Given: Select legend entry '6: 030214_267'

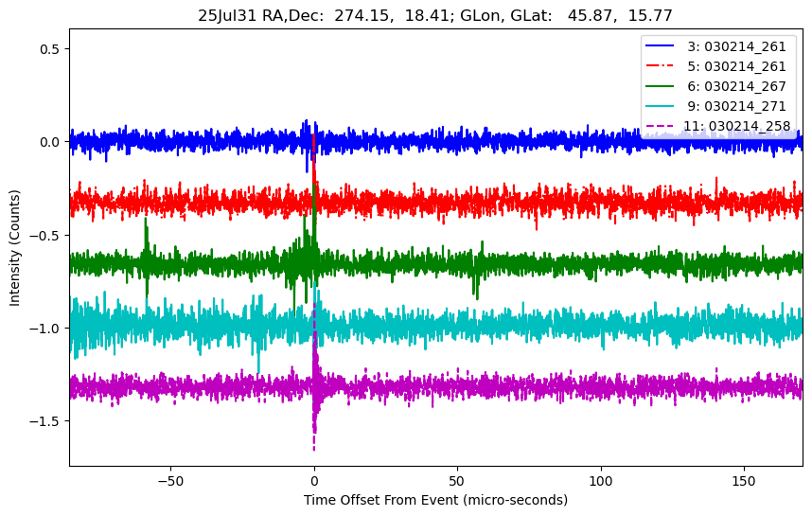Looking at the screenshot, I should coord(737,86).
